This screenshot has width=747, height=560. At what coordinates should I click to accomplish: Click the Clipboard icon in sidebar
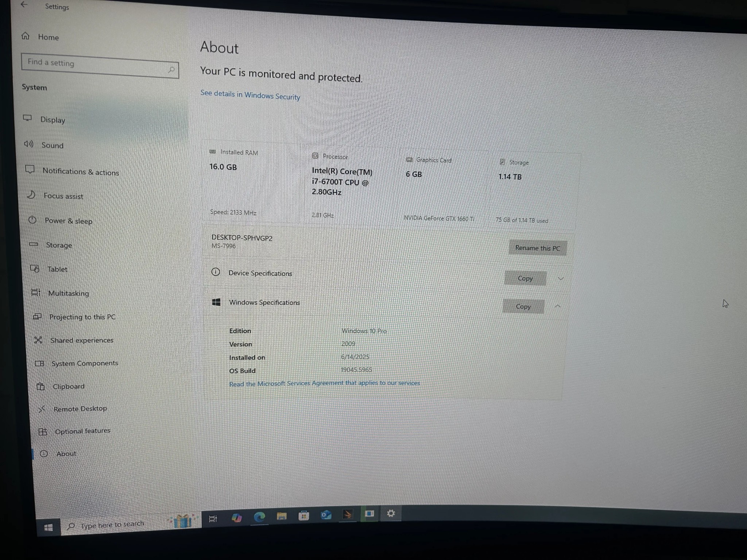coord(40,386)
